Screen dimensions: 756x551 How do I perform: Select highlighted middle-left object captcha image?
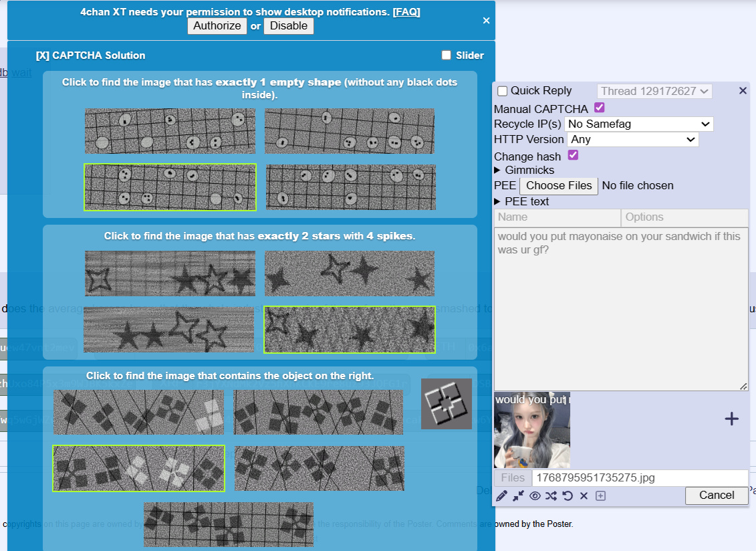tap(139, 469)
